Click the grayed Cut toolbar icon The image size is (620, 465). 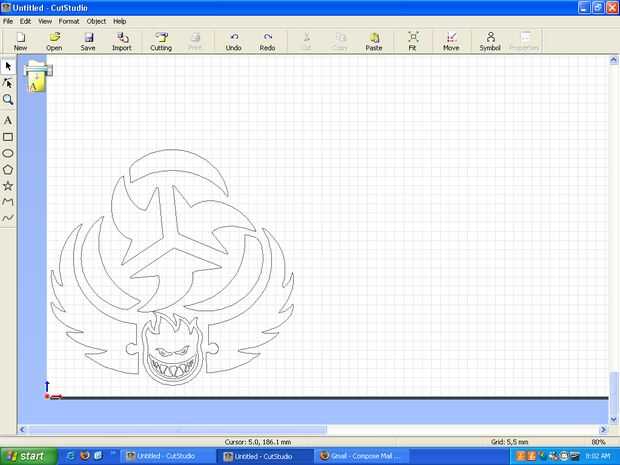[306, 42]
